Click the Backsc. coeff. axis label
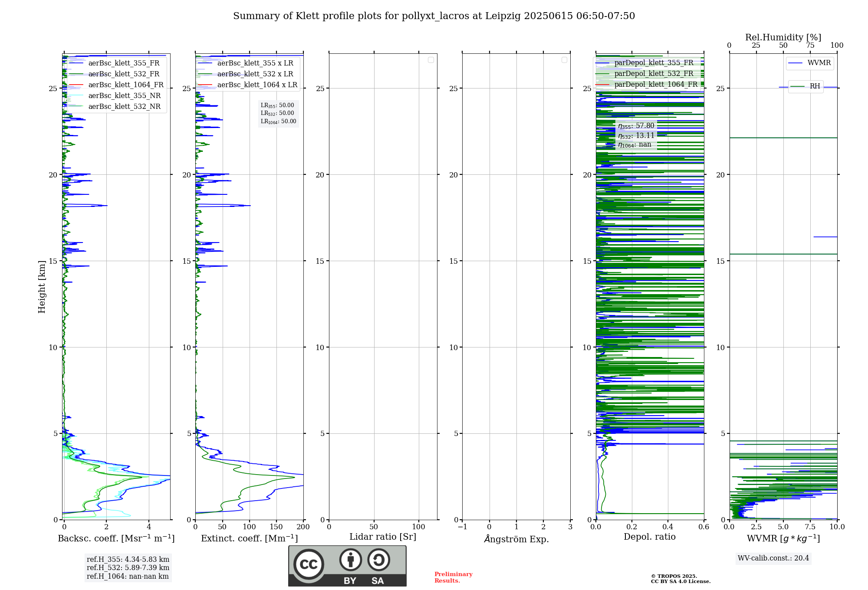This screenshot has height=590, width=868. (x=116, y=538)
